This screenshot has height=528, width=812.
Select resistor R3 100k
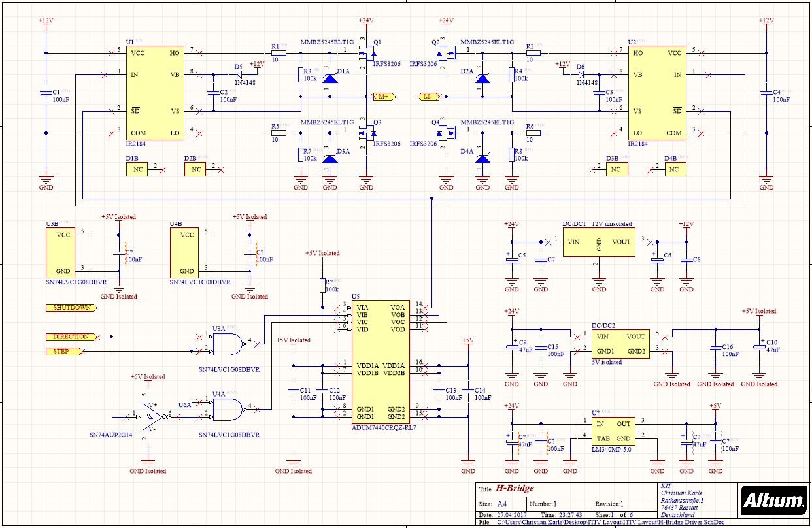(301, 74)
